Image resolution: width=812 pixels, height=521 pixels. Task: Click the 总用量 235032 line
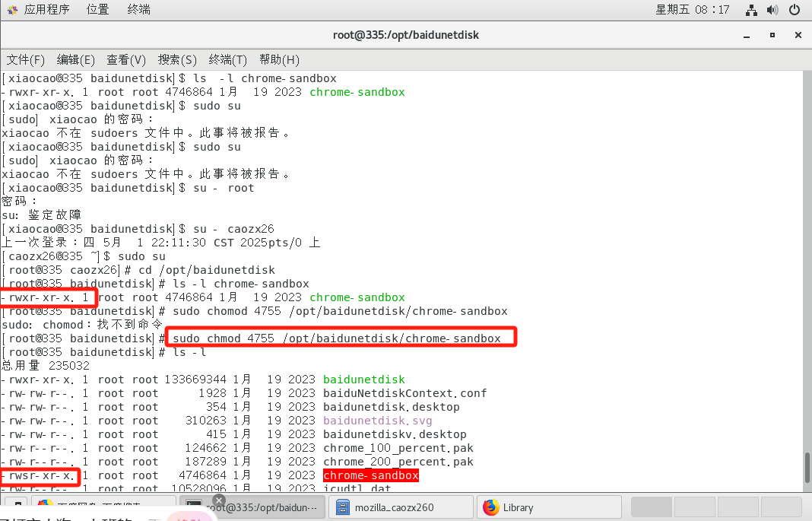(x=46, y=366)
